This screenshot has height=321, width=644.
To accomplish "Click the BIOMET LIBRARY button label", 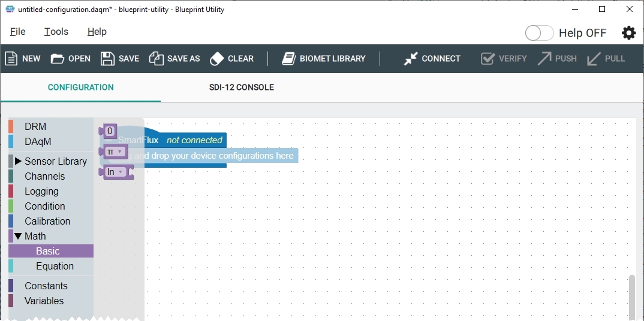I will click(x=333, y=59).
